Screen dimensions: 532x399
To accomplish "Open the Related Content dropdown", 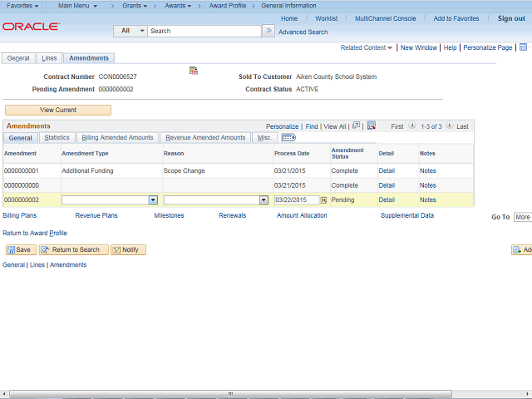I will tap(366, 47).
